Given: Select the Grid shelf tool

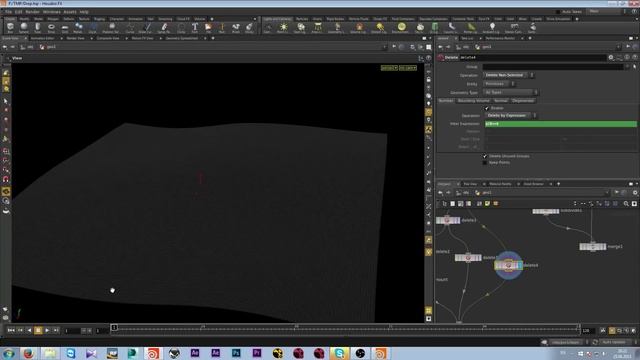Looking at the screenshot, I should pyautogui.click(x=65, y=28).
